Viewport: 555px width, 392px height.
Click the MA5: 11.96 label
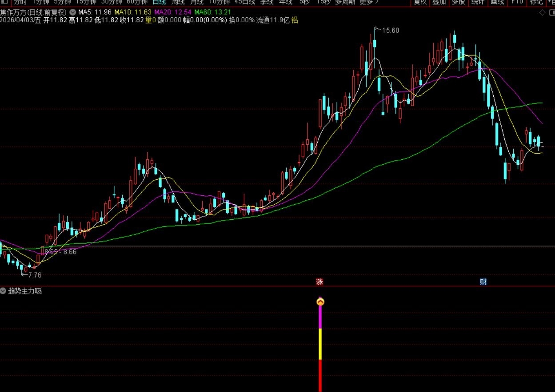[x=95, y=12]
